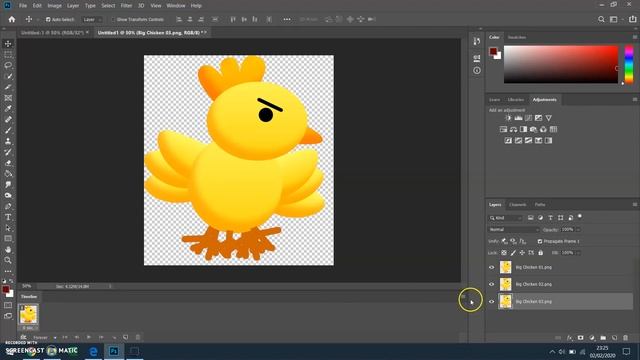Select the Clone Stamp tool
The height and width of the screenshot is (360, 640).
(8, 141)
